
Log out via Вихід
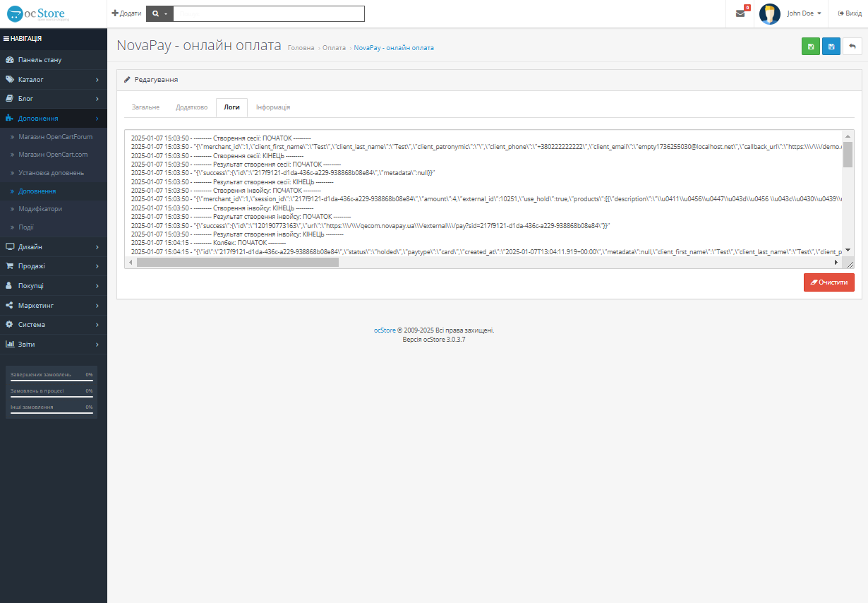(849, 13)
